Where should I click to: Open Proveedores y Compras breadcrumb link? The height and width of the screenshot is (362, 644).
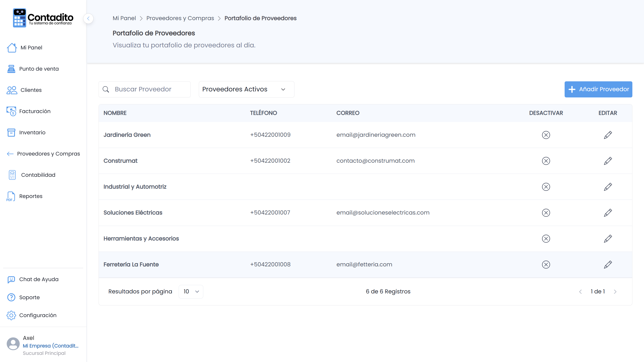click(180, 18)
